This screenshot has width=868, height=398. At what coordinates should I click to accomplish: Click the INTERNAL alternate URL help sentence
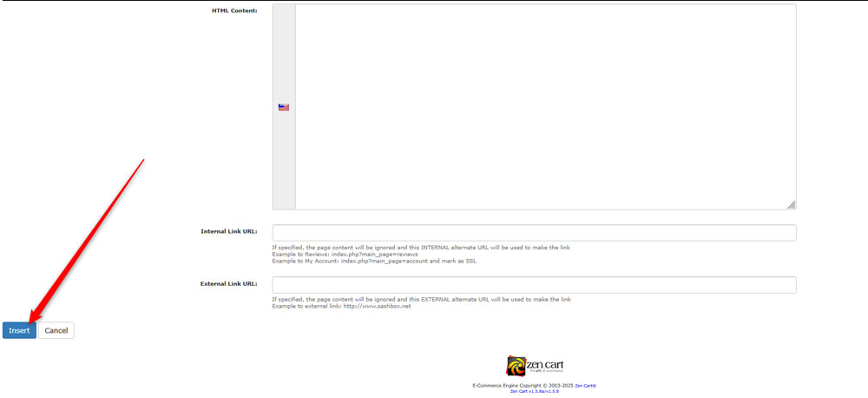421,248
